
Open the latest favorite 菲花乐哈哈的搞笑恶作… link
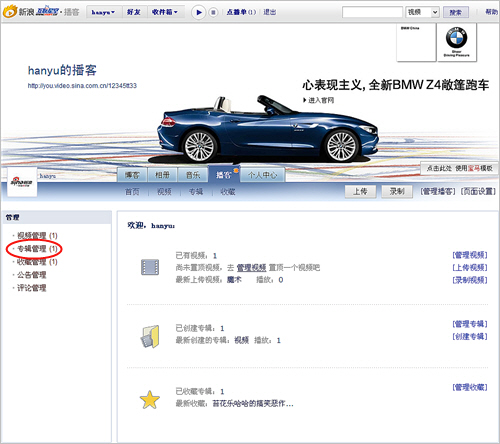click(253, 404)
